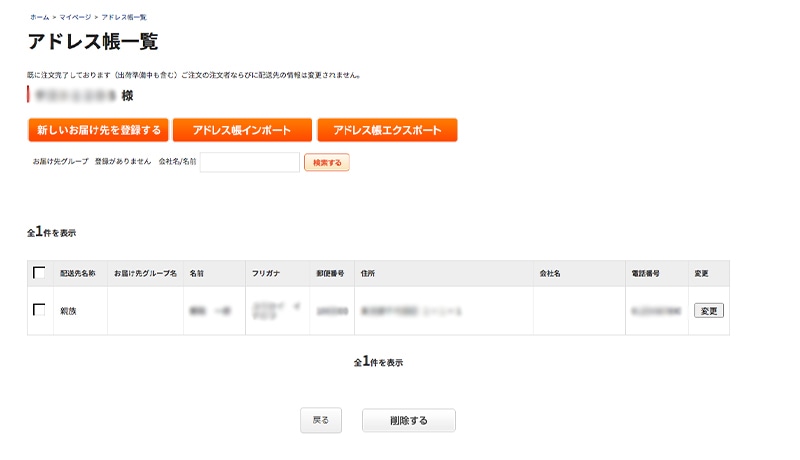
Task: Click the お届け先グループ名 column header
Action: (145, 273)
